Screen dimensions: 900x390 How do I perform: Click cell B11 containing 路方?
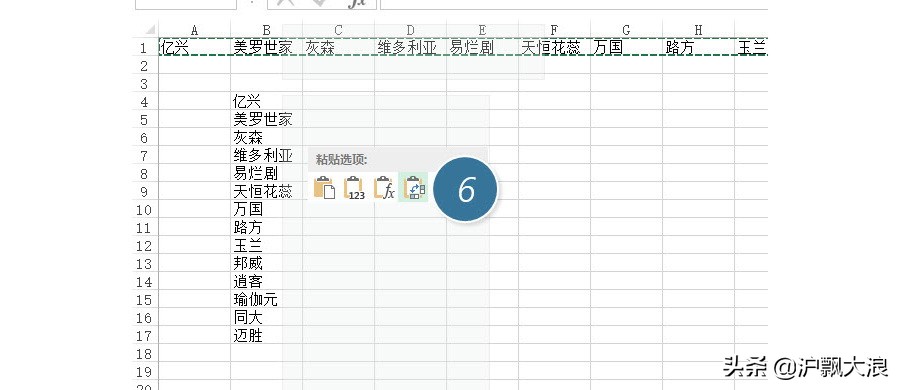tap(266, 227)
